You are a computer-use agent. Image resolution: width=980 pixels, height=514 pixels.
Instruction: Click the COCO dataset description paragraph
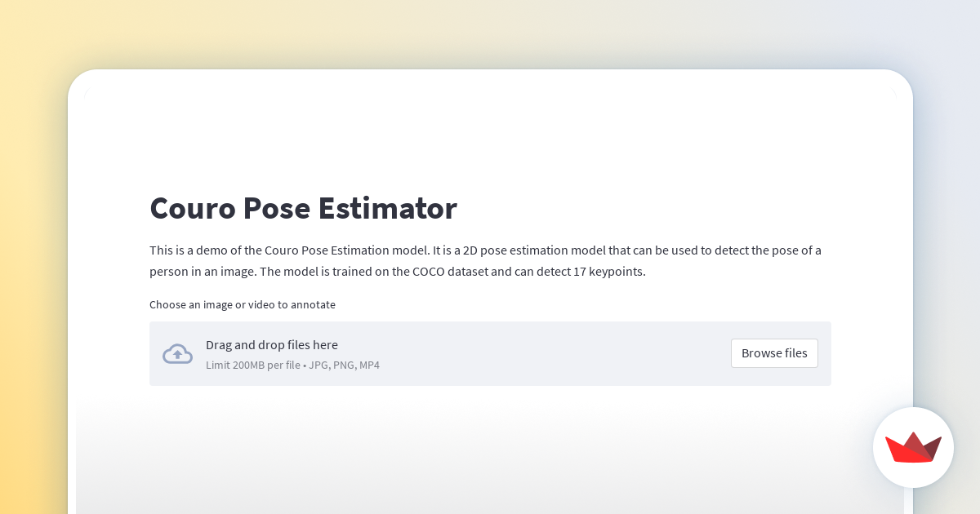(x=485, y=259)
